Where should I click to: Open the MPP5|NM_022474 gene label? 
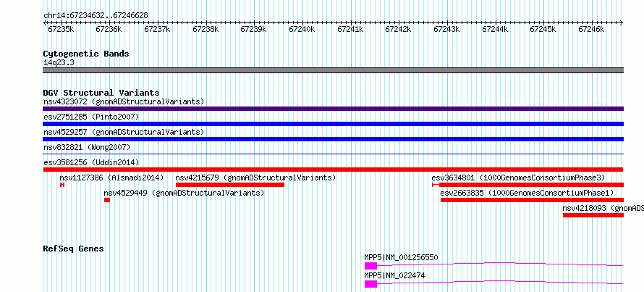tap(394, 275)
